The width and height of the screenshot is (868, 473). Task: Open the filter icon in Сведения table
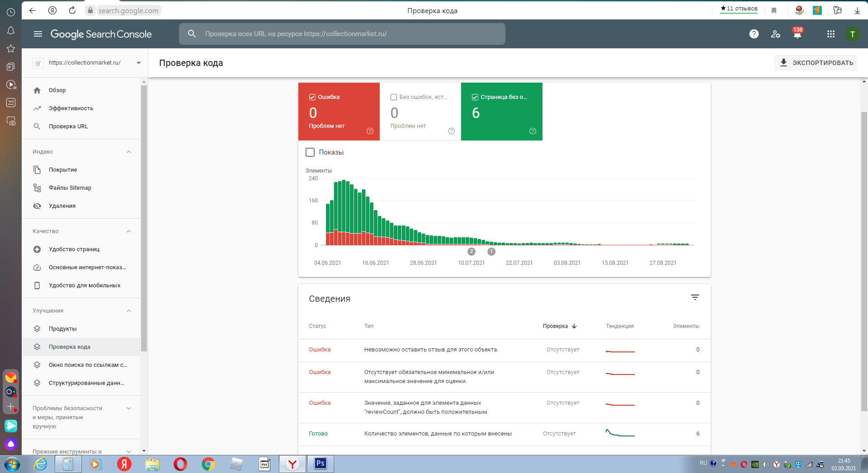[x=695, y=297]
